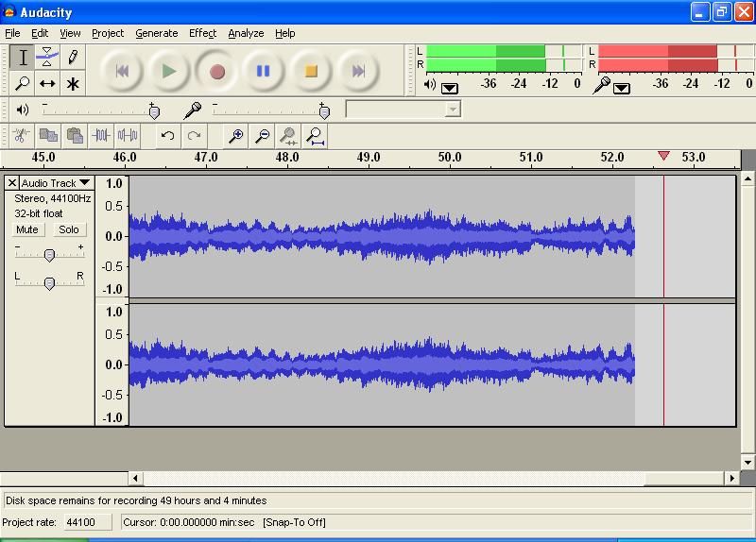Click the microphone icon beside input volume slider
Screen dimensions: 756x542
(193, 110)
